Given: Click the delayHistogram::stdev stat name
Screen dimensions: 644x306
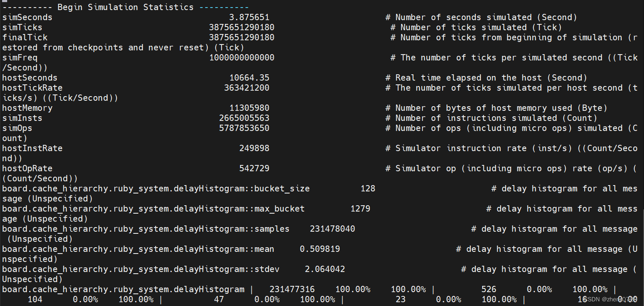Looking at the screenshot, I should pyautogui.click(x=141, y=269).
